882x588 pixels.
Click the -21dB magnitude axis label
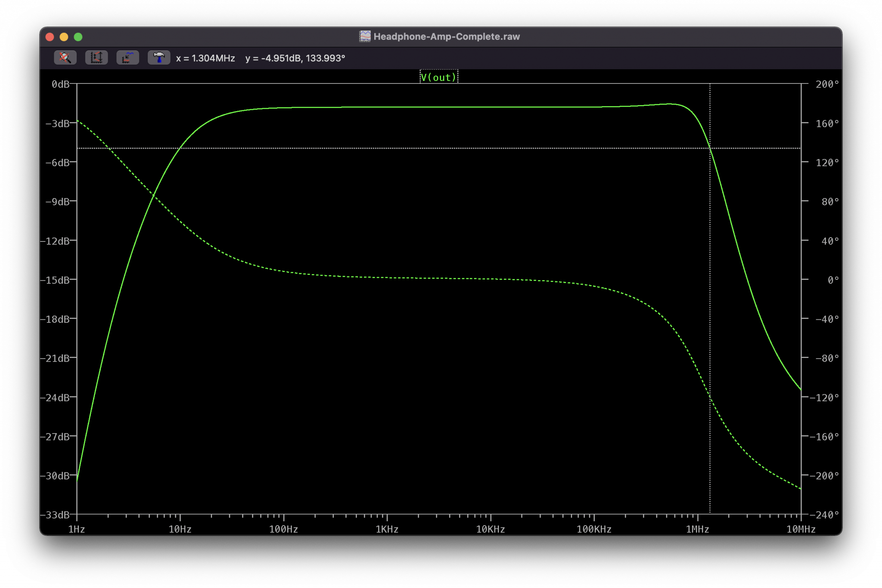[55, 359]
